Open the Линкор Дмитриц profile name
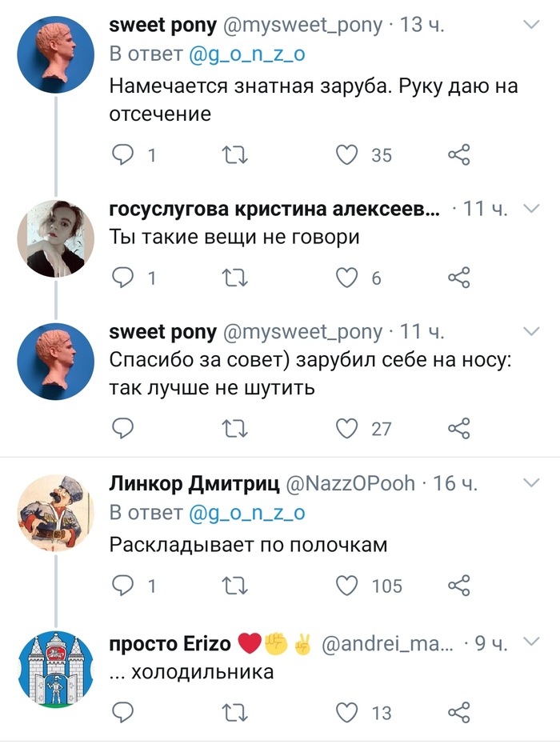The height and width of the screenshot is (744, 560). (x=194, y=483)
